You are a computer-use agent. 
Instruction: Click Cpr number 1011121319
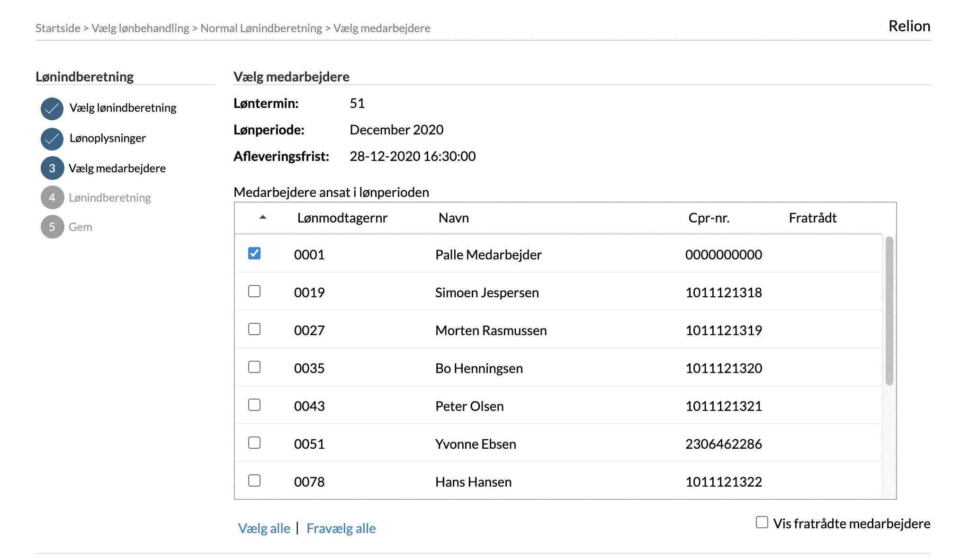coord(724,330)
